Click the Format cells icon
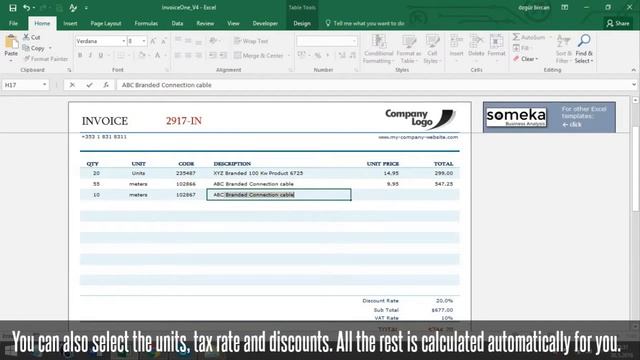The width and height of the screenshot is (640, 360). coord(496,42)
